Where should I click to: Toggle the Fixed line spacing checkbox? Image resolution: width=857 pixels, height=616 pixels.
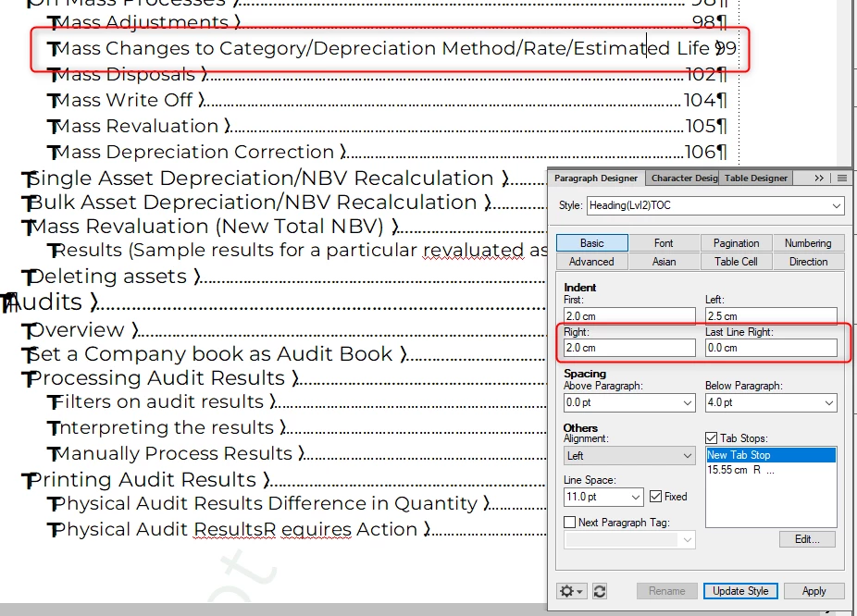coord(655,497)
